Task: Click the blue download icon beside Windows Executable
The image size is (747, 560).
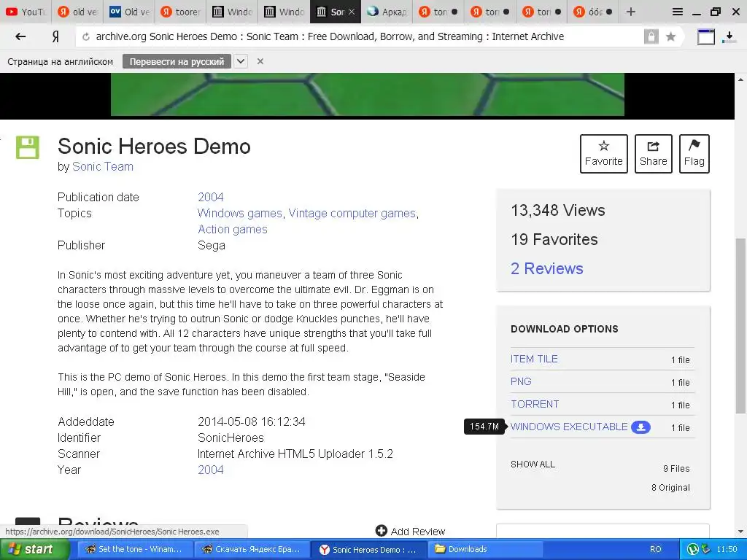Action: (640, 427)
